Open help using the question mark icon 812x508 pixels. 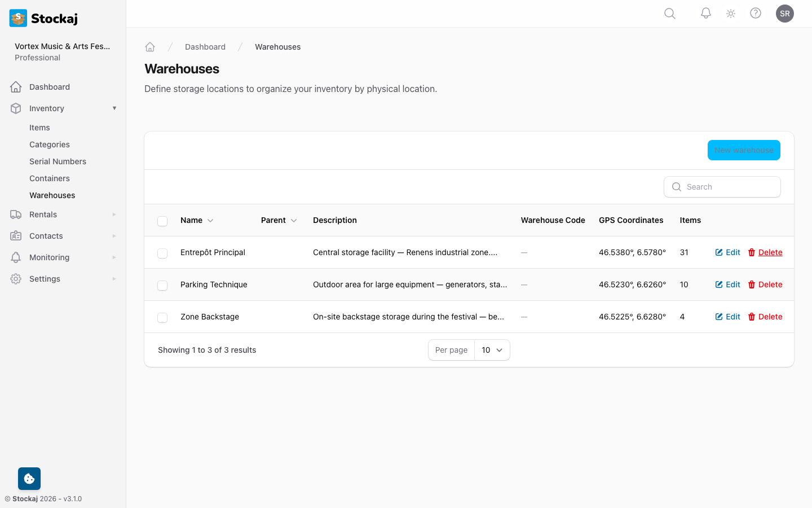[x=756, y=14]
